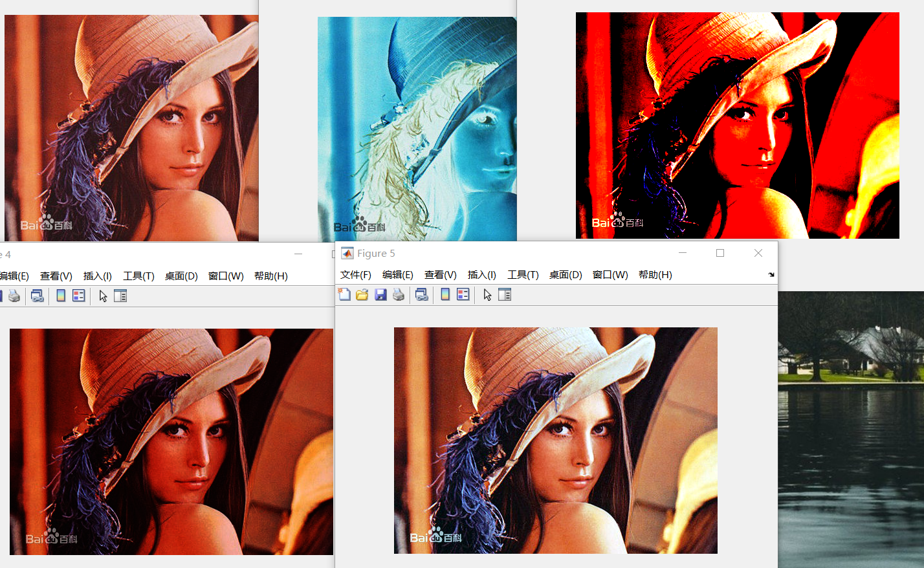Insert Colorbar using Figure 5 toolbar icon
This screenshot has width=924, height=568.
[x=445, y=295]
